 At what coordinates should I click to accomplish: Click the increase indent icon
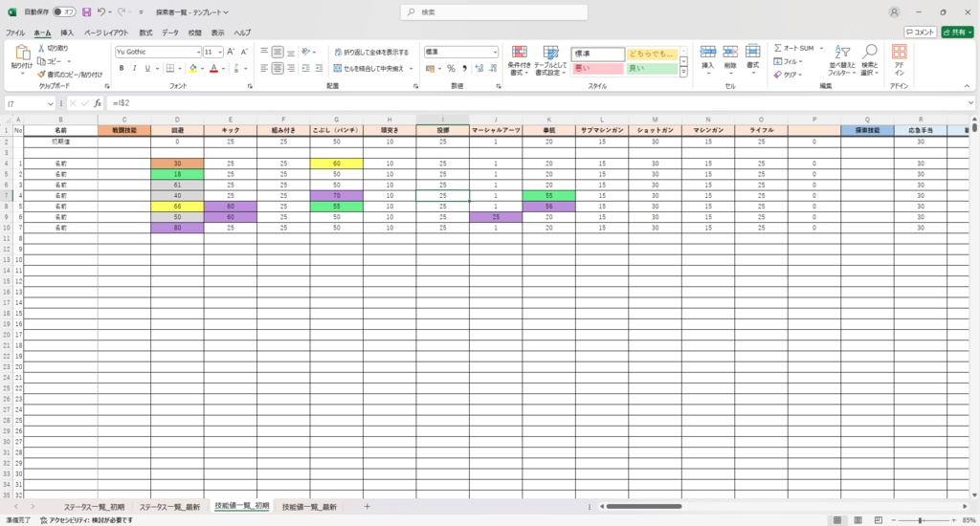click(x=319, y=68)
